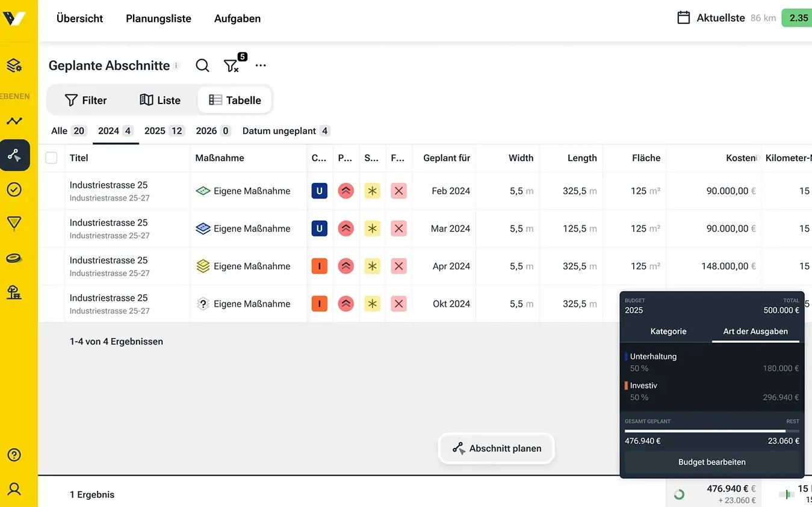Open the checkmark tasks sidebar icon
This screenshot has height=507, width=812.
click(x=14, y=189)
